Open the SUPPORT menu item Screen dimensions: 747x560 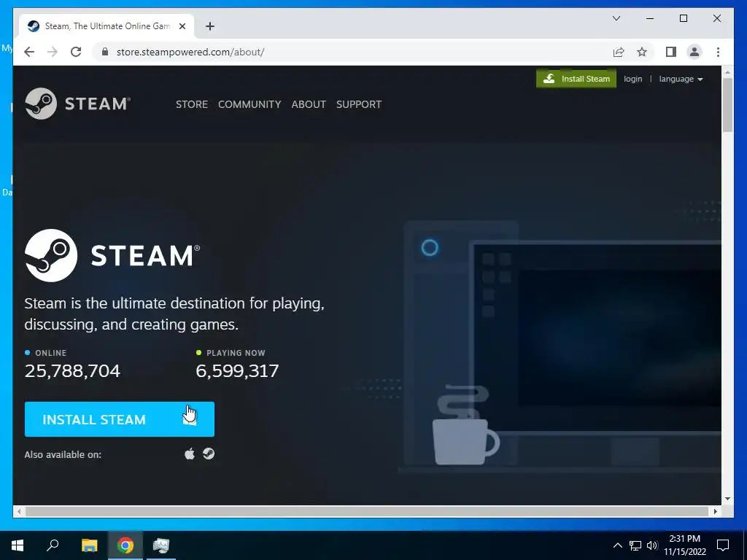(x=359, y=104)
